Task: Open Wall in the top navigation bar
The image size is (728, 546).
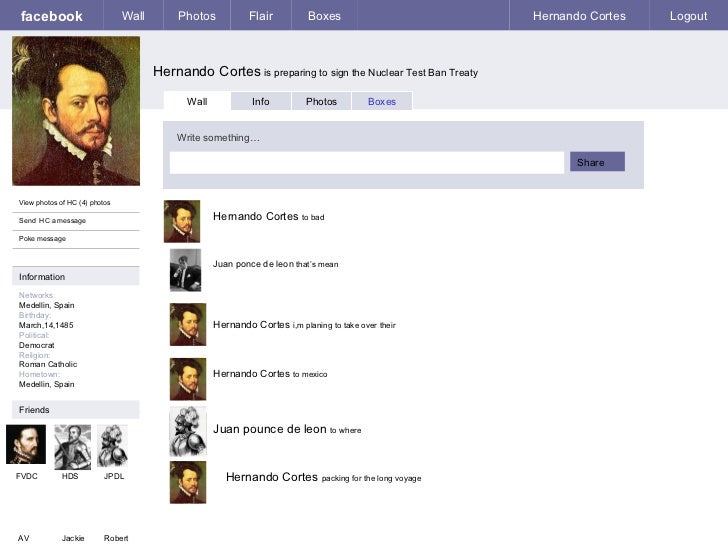Action: tap(133, 16)
